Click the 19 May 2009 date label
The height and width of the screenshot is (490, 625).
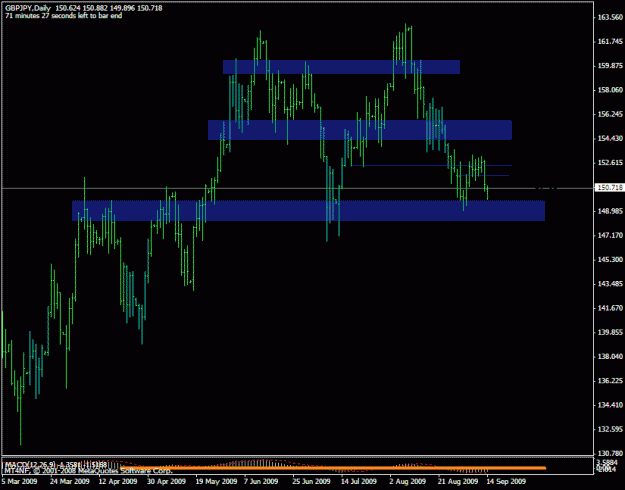click(x=215, y=482)
